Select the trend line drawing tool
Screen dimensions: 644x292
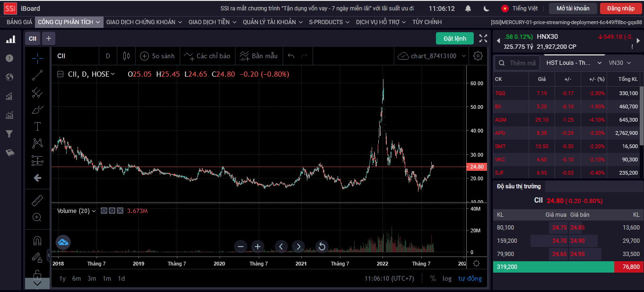click(x=37, y=75)
